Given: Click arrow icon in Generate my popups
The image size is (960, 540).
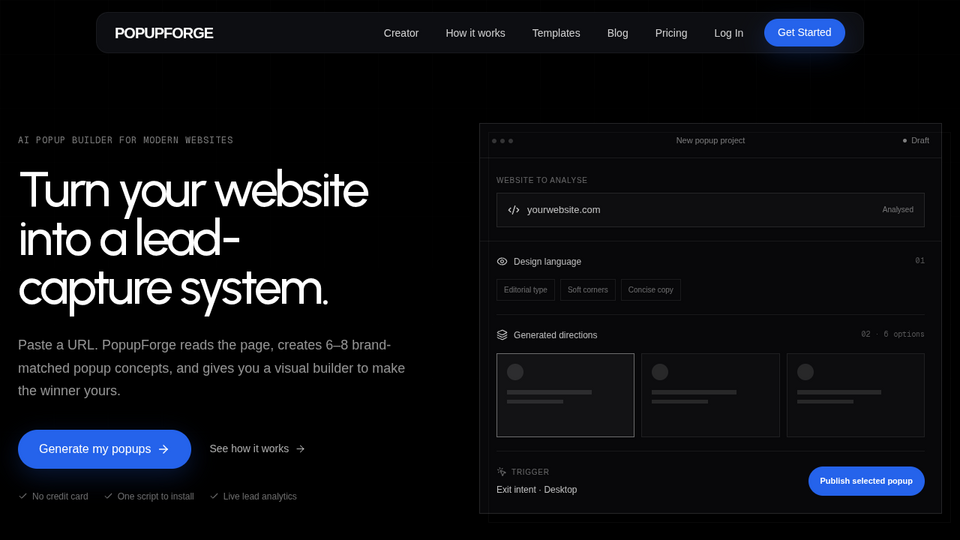Looking at the screenshot, I should coord(163,449).
